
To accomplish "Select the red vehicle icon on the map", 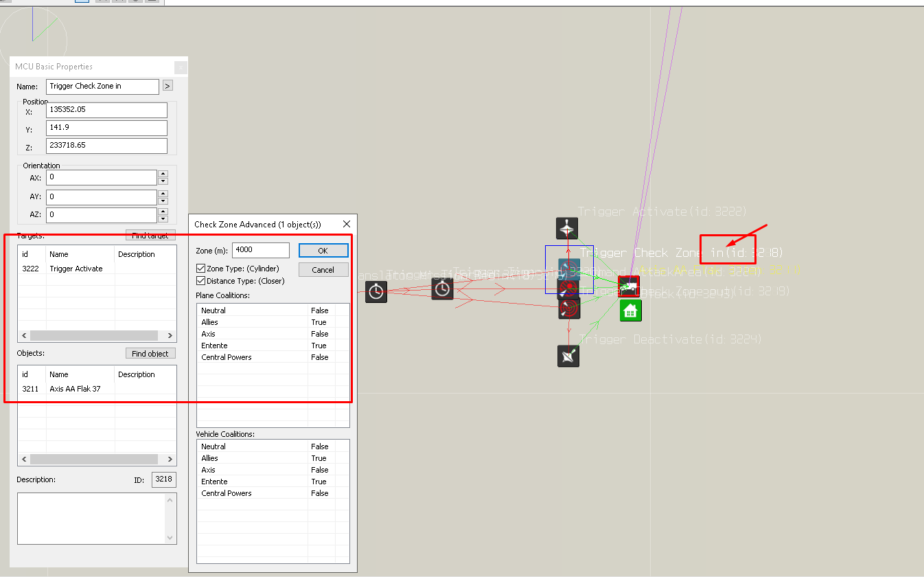I will coord(629,286).
